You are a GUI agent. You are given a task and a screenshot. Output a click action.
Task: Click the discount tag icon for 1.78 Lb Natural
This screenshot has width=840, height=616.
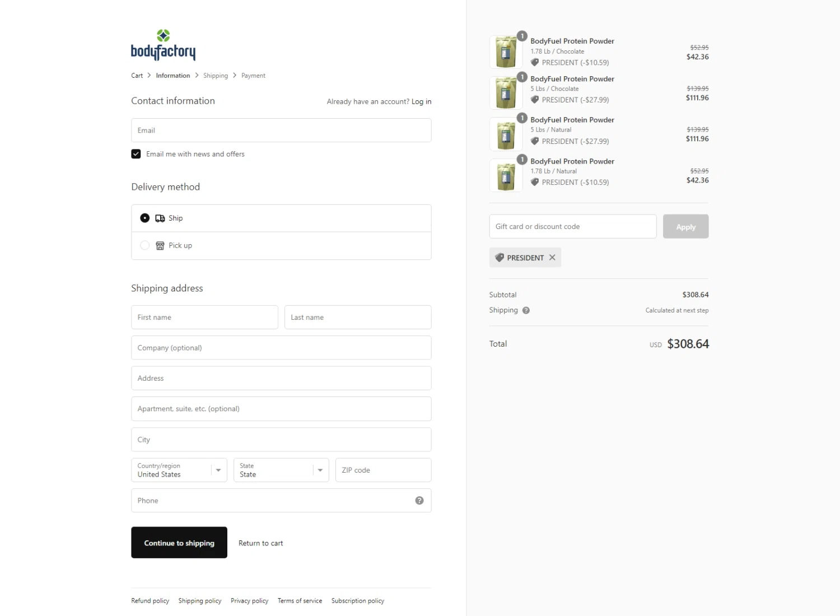pos(535,182)
